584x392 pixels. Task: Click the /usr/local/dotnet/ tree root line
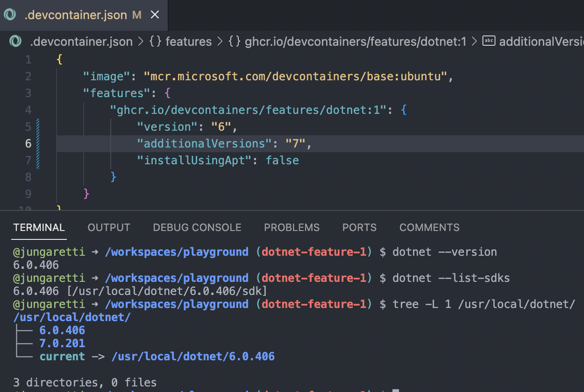tap(72, 317)
